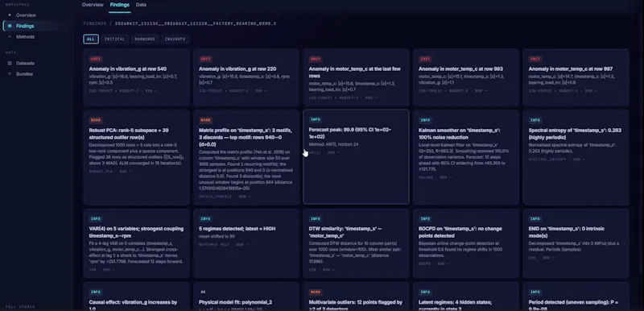Click 'Method: AR(1), horizon 24' text
Image resolution: width=644 pixels, height=311 pixels.
(333, 144)
